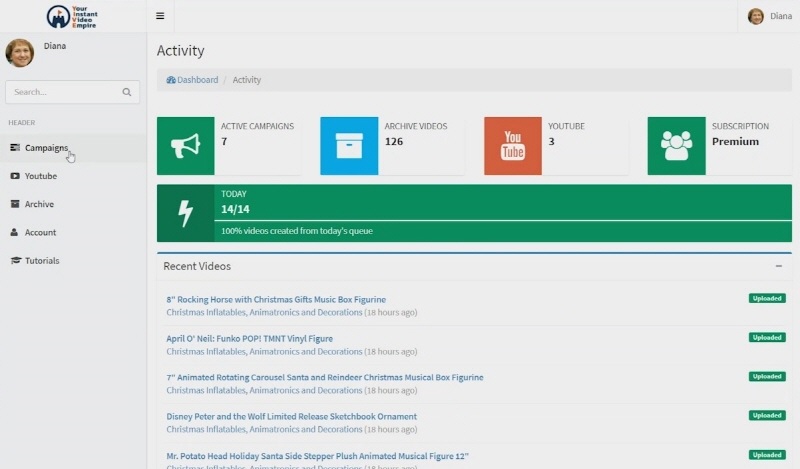Click the YouTube logo tile
Screen dimensions: 800x469
point(513,146)
